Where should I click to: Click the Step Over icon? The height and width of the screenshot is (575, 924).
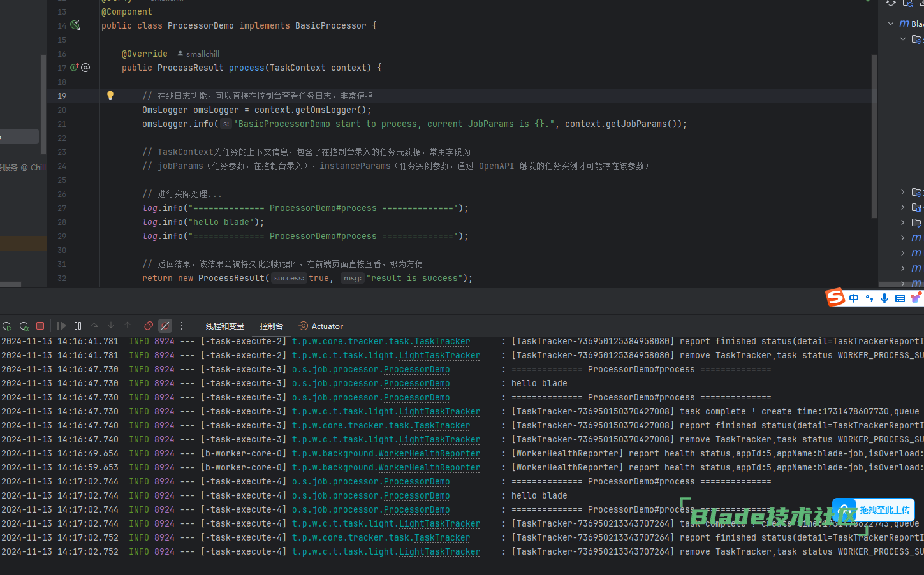[x=94, y=326]
